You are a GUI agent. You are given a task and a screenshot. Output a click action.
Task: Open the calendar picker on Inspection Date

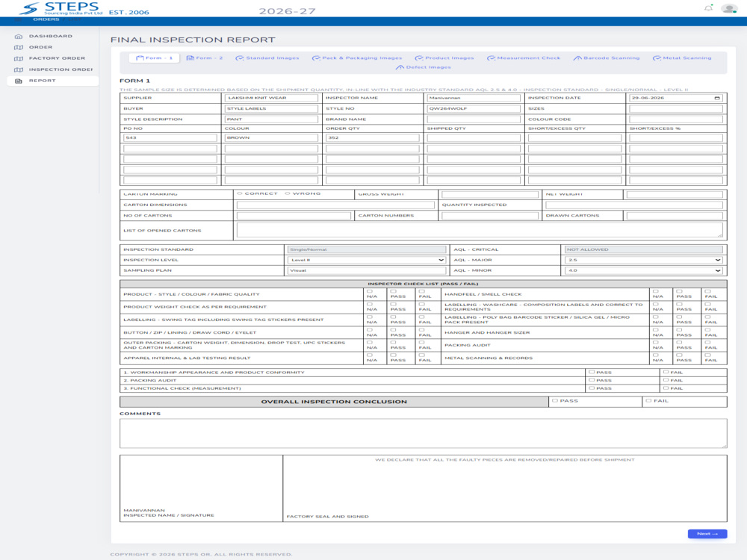pyautogui.click(x=717, y=98)
